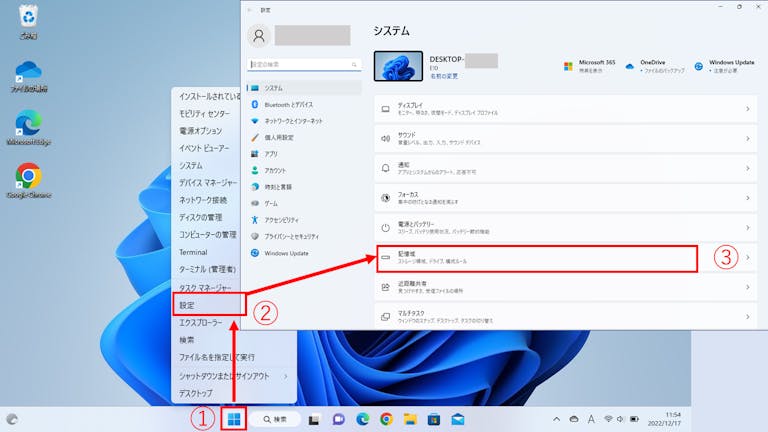The image size is (768, 432).
Task: Click the OneDrive cloud icon in the system tray
Action: (x=574, y=419)
